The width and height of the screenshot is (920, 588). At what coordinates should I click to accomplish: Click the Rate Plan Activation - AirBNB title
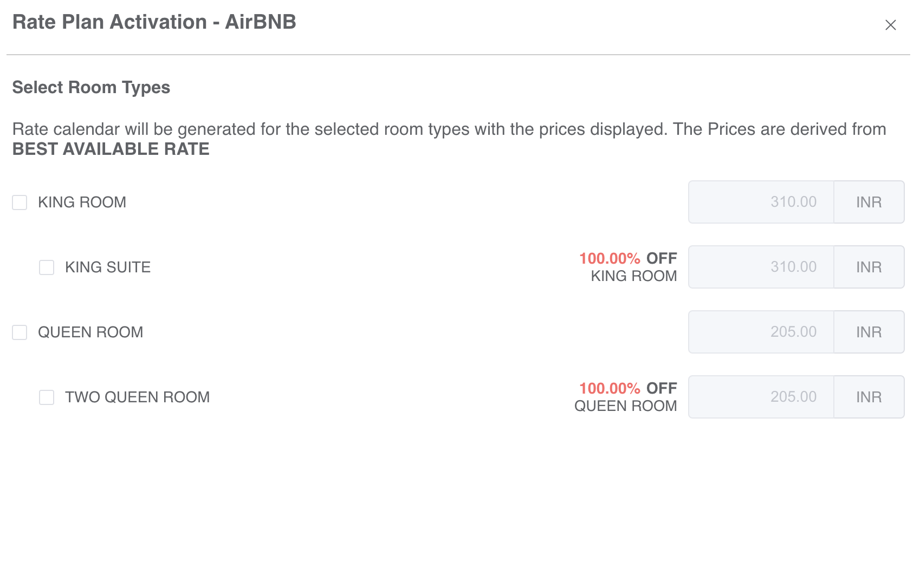(154, 22)
